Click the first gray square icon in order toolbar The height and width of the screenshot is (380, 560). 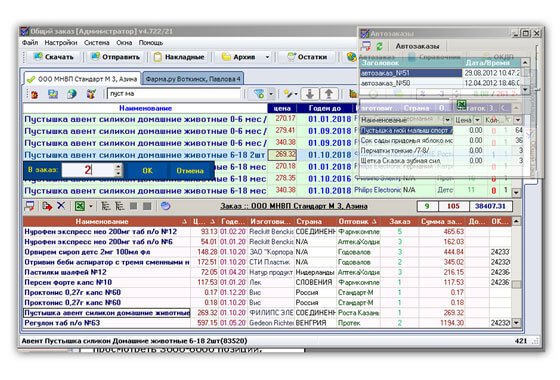pyautogui.click(x=134, y=206)
